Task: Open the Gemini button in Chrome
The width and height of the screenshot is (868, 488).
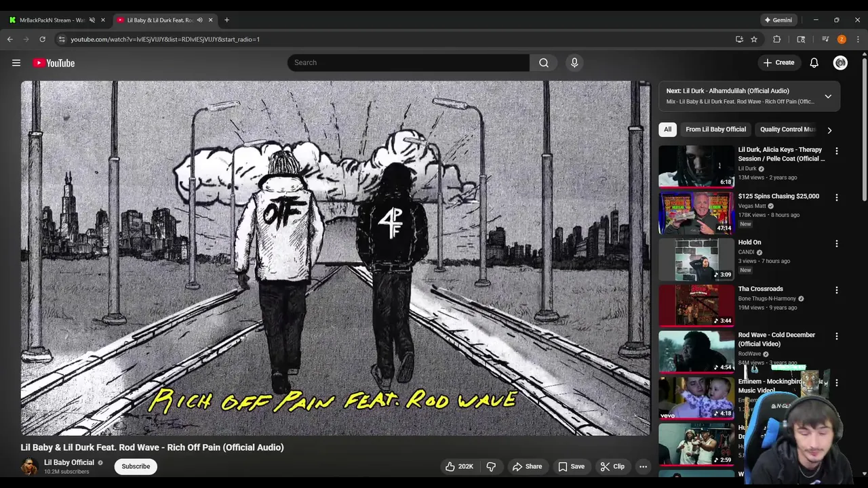Action: coord(778,20)
